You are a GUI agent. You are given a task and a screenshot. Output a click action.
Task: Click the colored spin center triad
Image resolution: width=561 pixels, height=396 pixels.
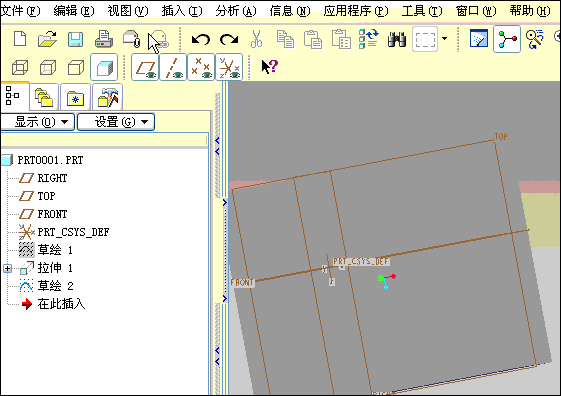[x=387, y=281]
